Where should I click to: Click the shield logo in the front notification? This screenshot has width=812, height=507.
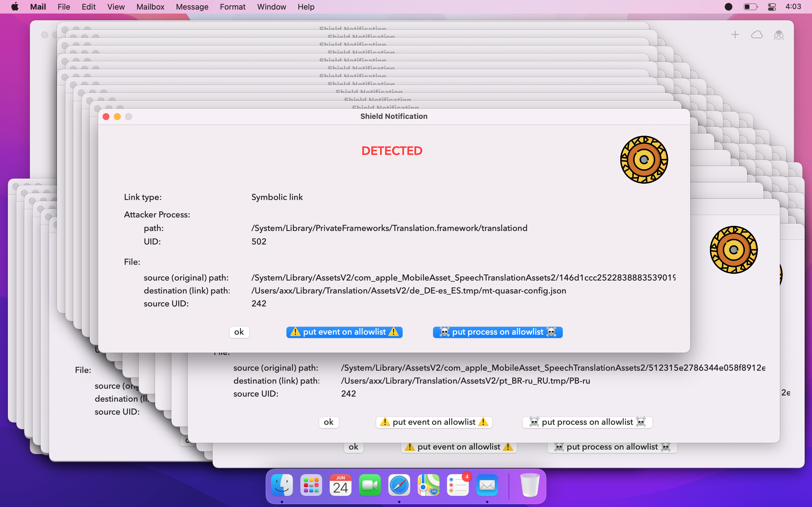point(644,160)
